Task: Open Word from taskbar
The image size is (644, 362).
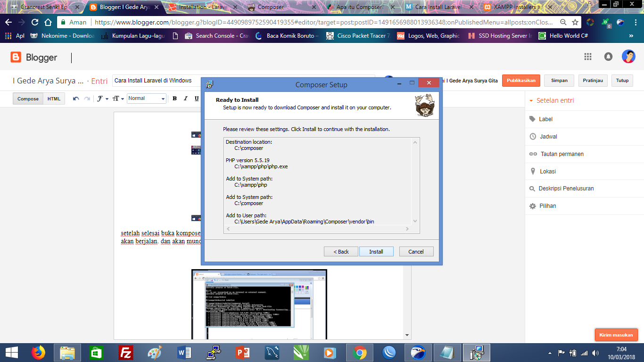Action: 184,353
